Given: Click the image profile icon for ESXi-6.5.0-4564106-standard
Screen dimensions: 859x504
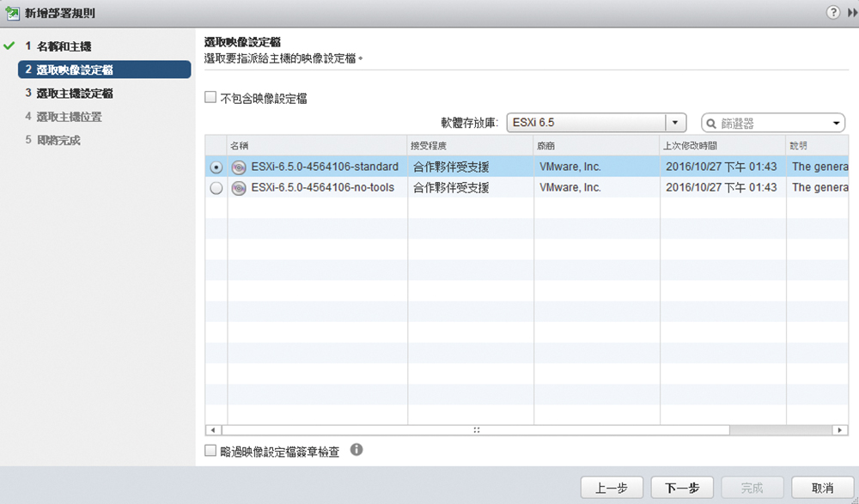Looking at the screenshot, I should click(x=239, y=167).
